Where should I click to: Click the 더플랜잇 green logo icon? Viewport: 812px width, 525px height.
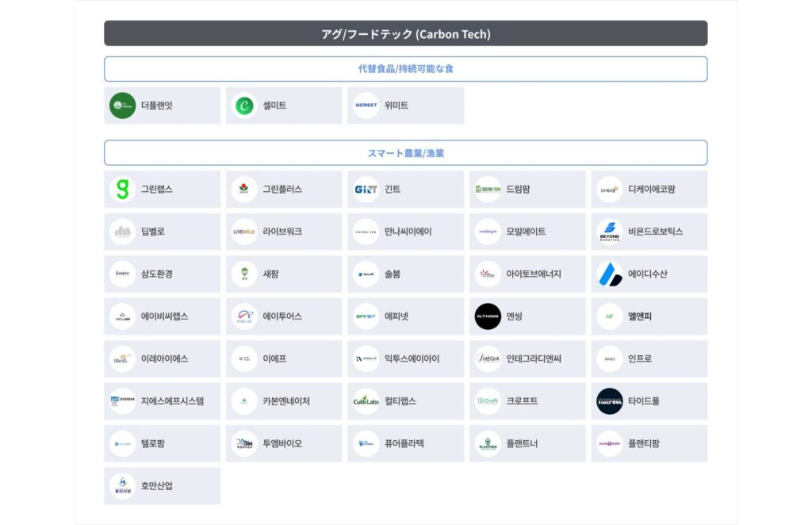tap(123, 105)
